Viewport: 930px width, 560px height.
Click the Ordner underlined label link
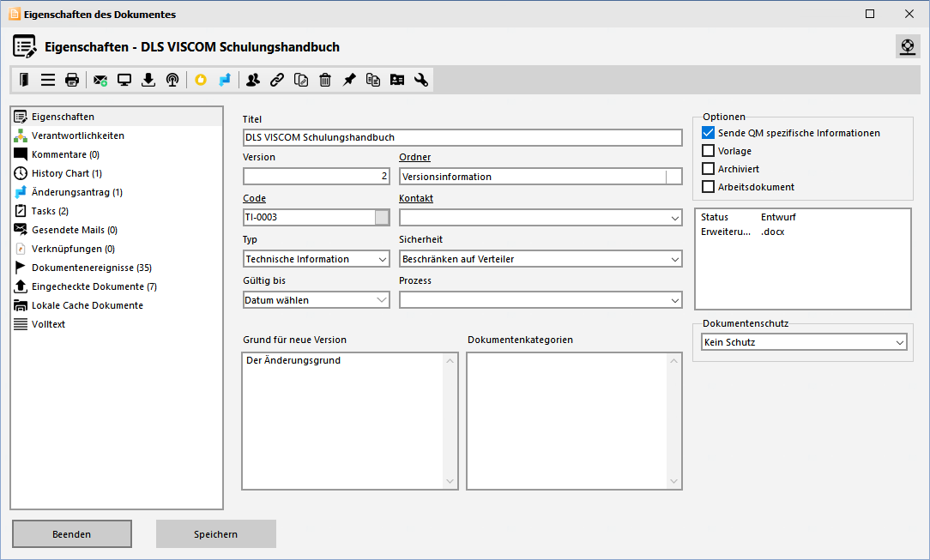pyautogui.click(x=414, y=157)
